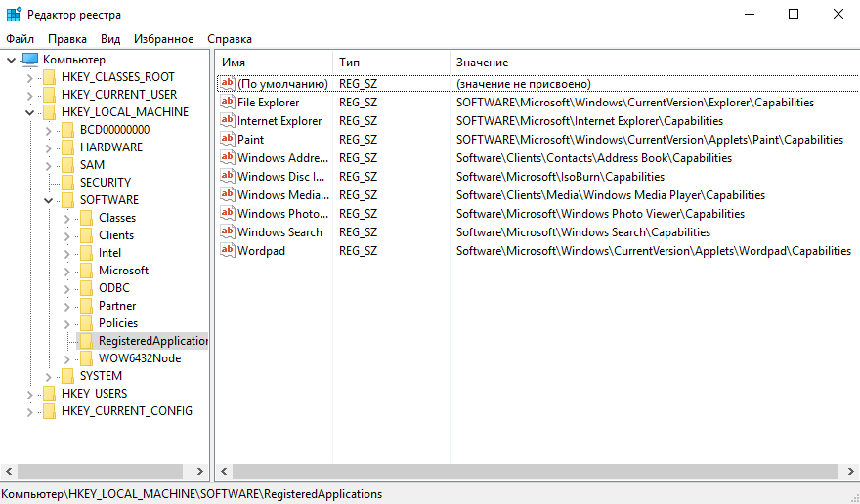Click the ODBC folder icon
This screenshot has width=860, height=504.
coord(87,288)
